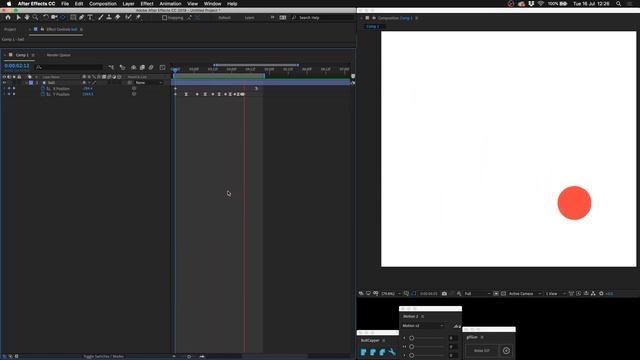640x360 pixels.
Task: Click the Y Position value
Action: pyautogui.click(x=88, y=94)
